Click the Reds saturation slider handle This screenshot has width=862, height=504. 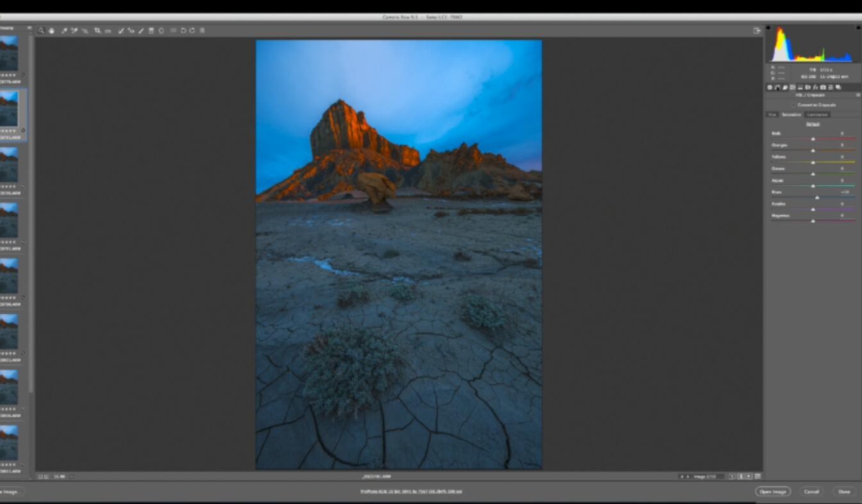pos(813,139)
